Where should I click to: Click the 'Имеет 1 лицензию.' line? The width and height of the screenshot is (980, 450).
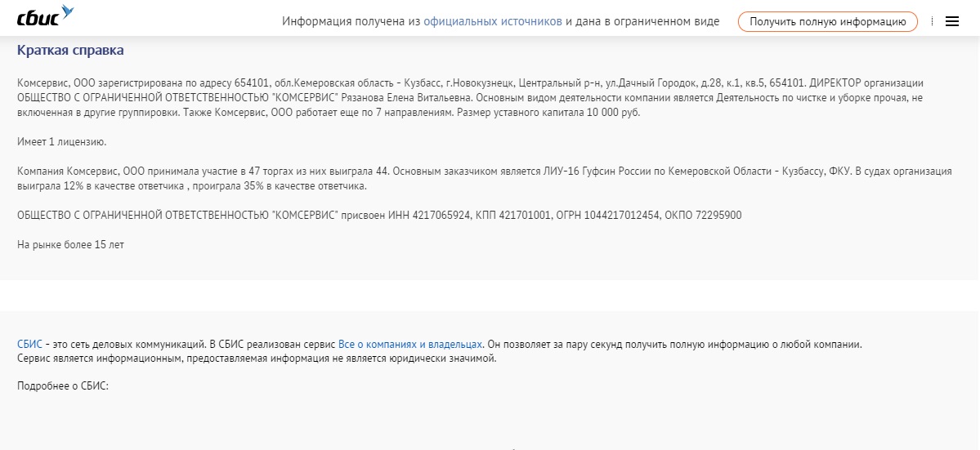pyautogui.click(x=62, y=142)
